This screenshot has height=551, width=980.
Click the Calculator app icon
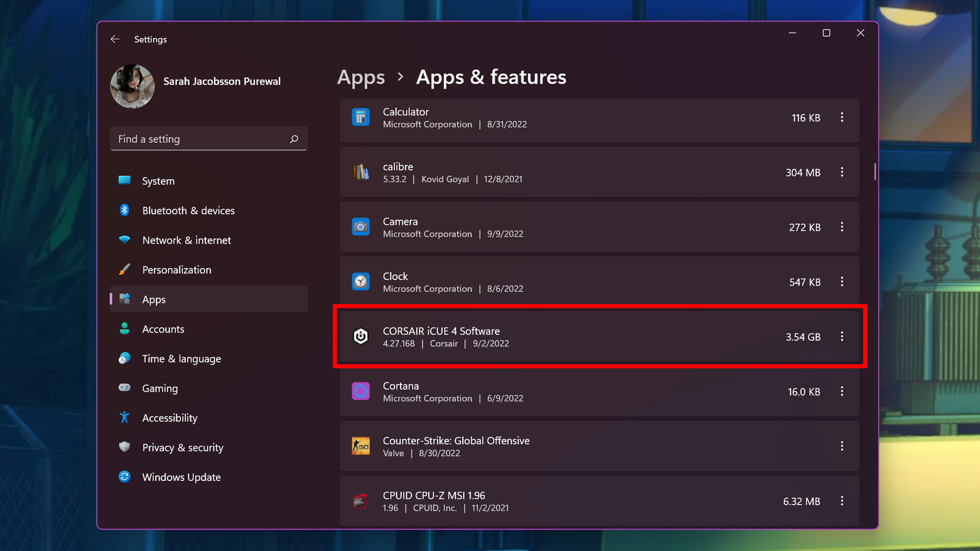[361, 117]
